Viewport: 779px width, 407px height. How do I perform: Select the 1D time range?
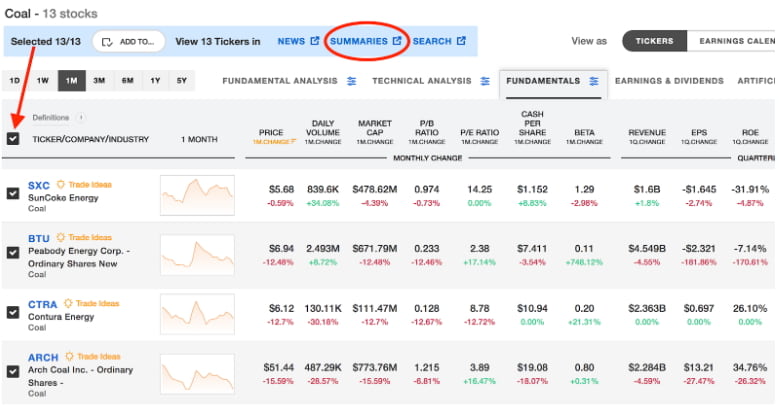[x=15, y=81]
